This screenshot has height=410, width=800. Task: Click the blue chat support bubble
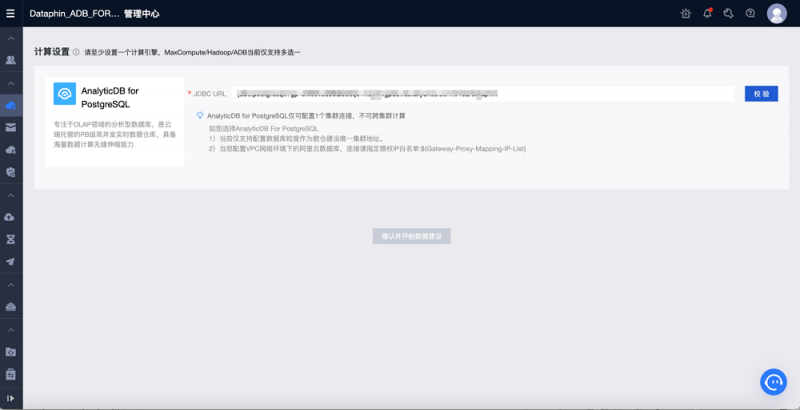774,382
